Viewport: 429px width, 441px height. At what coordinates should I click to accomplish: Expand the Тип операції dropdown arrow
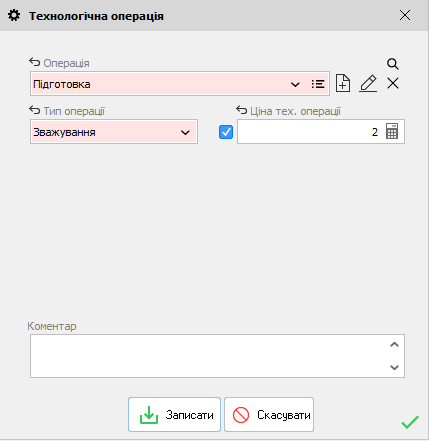[x=185, y=132]
